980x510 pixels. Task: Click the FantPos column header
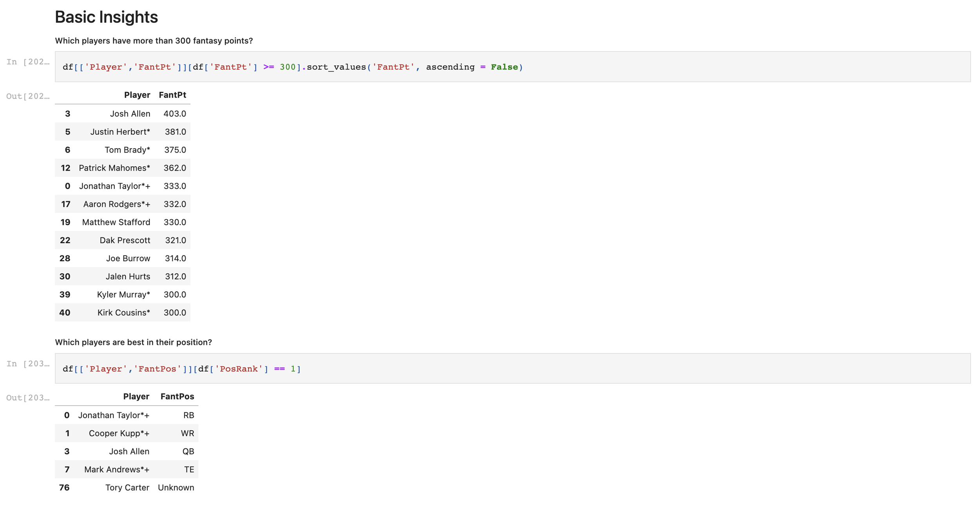coord(177,396)
